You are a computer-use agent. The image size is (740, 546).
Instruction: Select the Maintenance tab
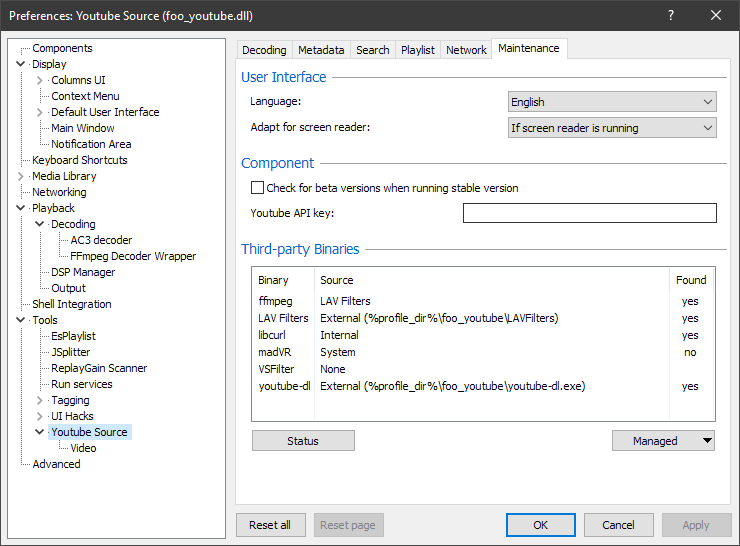(x=529, y=49)
